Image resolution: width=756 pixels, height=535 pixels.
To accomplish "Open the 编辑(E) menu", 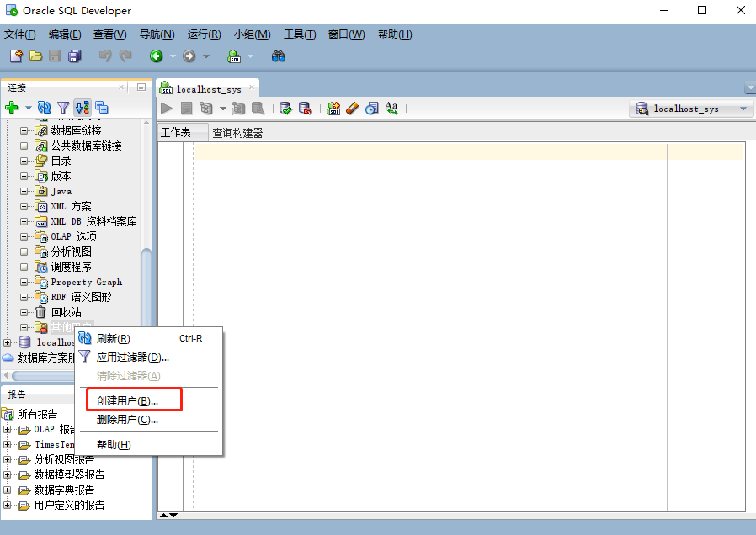I will pyautogui.click(x=65, y=34).
